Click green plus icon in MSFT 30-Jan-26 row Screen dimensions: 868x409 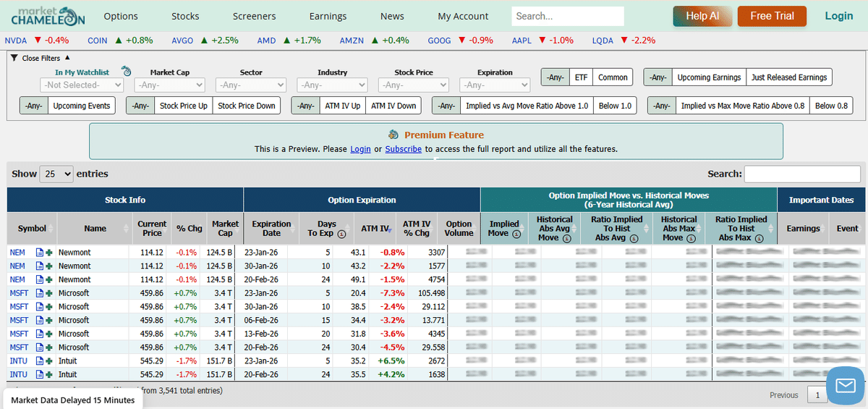click(x=49, y=307)
